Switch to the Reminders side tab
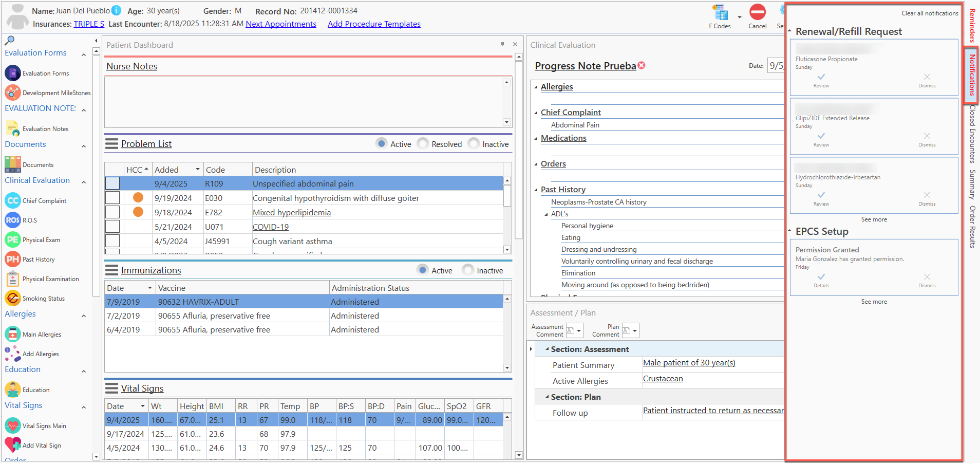The width and height of the screenshot is (980, 463). click(x=972, y=25)
